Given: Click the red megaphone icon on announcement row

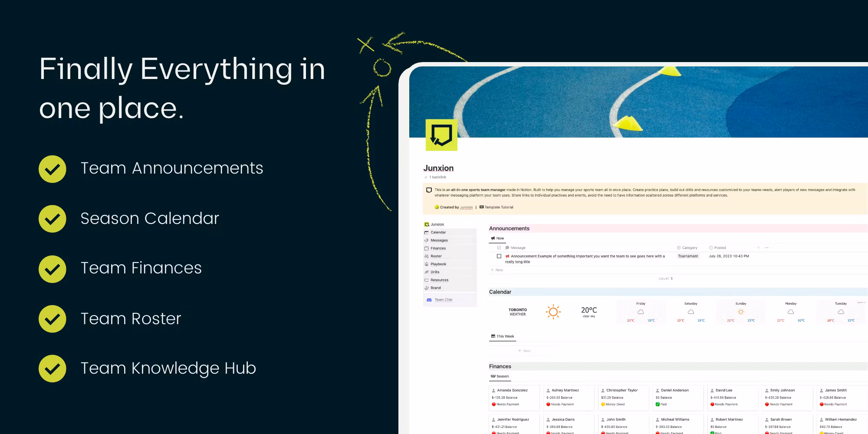Looking at the screenshot, I should click(507, 256).
